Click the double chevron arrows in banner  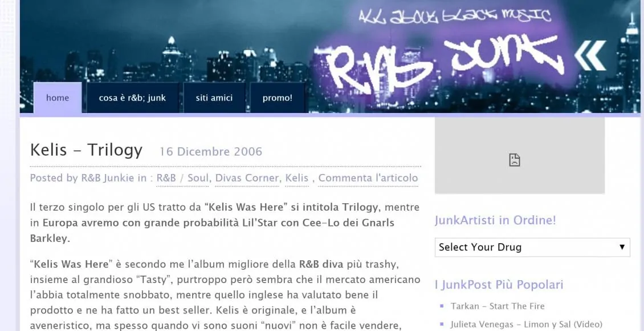tap(590, 55)
